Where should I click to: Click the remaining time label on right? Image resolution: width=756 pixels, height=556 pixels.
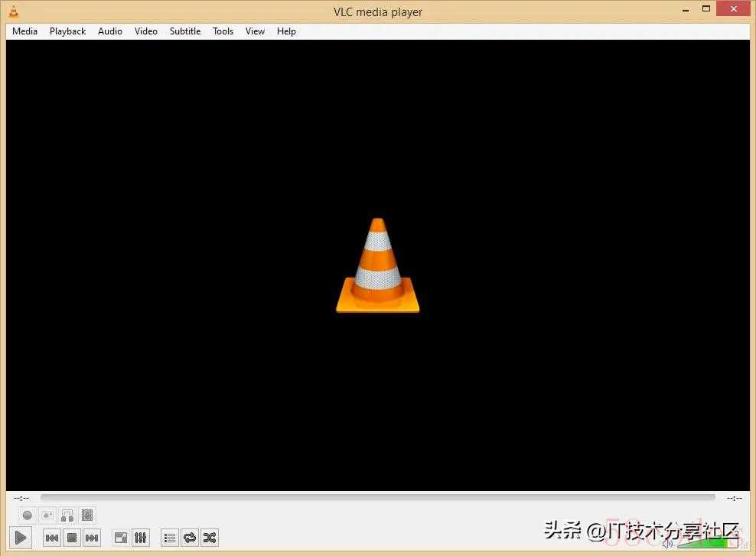pyautogui.click(x=735, y=498)
